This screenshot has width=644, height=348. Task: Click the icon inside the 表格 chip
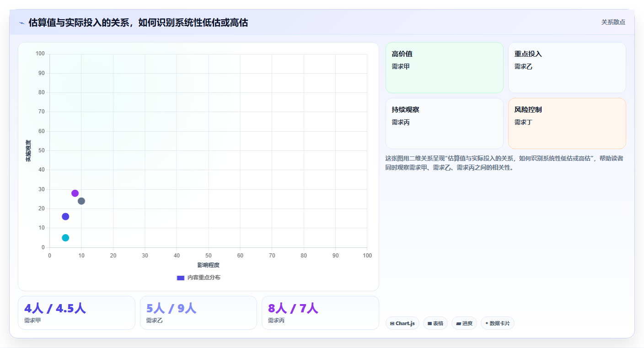point(429,323)
